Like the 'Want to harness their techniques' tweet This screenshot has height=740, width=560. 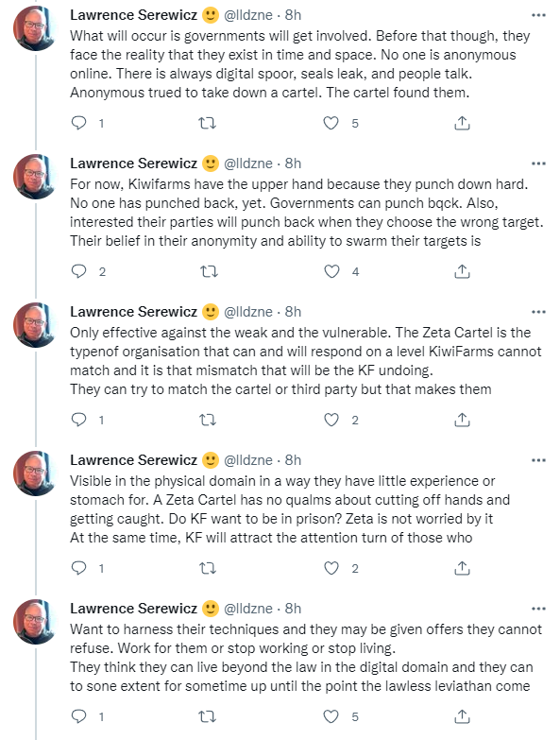[331, 716]
